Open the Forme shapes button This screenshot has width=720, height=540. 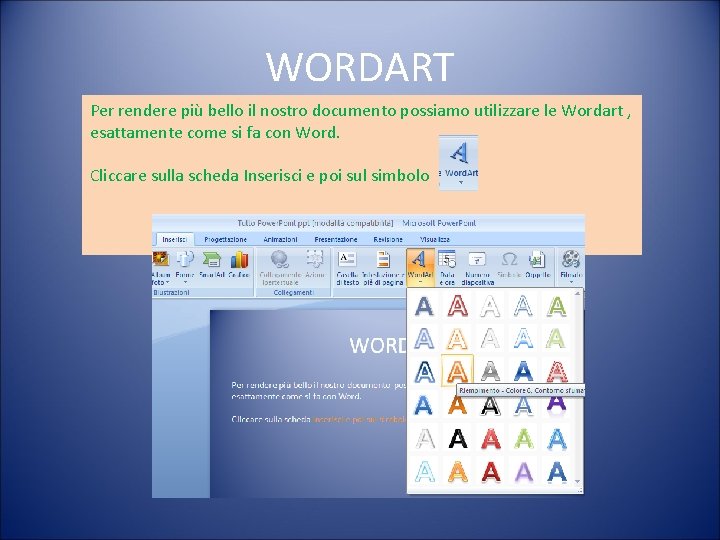point(185,267)
